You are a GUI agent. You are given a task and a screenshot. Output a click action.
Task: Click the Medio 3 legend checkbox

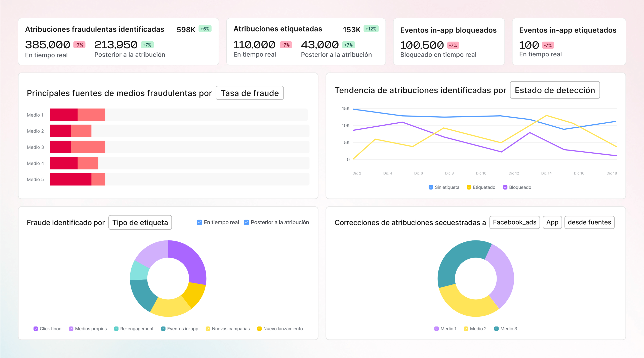point(496,329)
